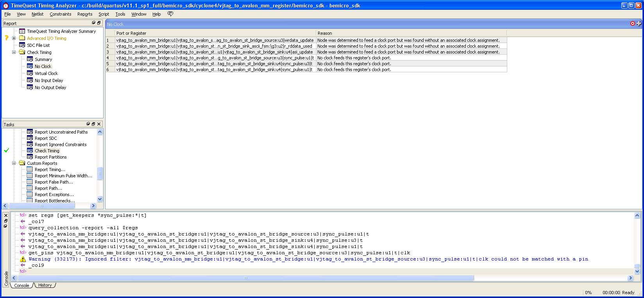The image size is (644, 298).
Task: Click the pin icon in Report panel header
Action: pos(93,23)
